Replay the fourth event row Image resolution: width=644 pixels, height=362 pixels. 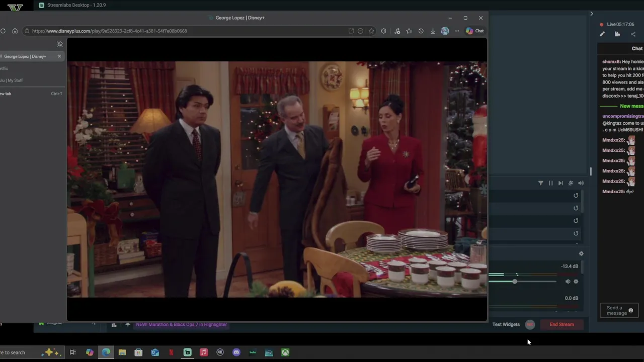576,233
